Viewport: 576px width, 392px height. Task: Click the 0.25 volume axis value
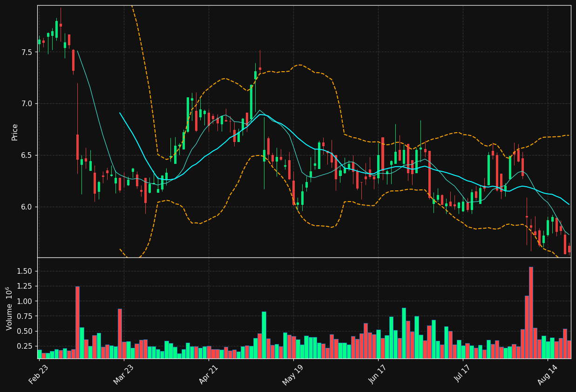coord(24,346)
